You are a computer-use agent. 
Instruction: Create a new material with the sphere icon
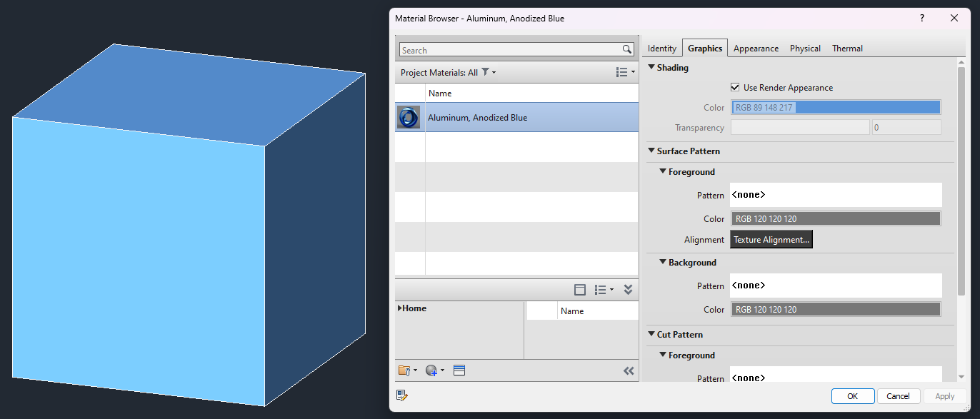coord(431,370)
